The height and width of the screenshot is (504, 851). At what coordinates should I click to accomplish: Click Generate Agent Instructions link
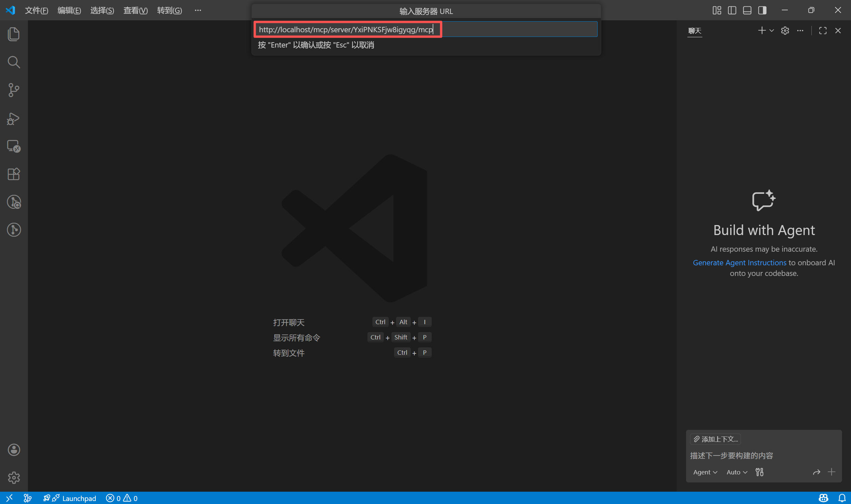[739, 263]
